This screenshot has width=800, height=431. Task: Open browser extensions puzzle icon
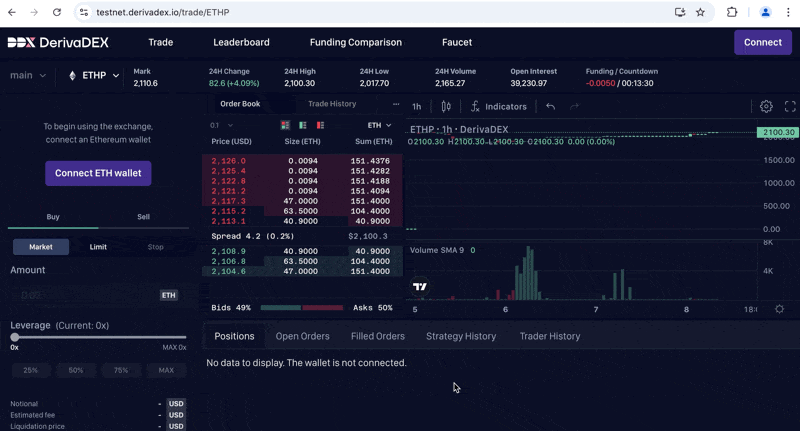pos(732,12)
